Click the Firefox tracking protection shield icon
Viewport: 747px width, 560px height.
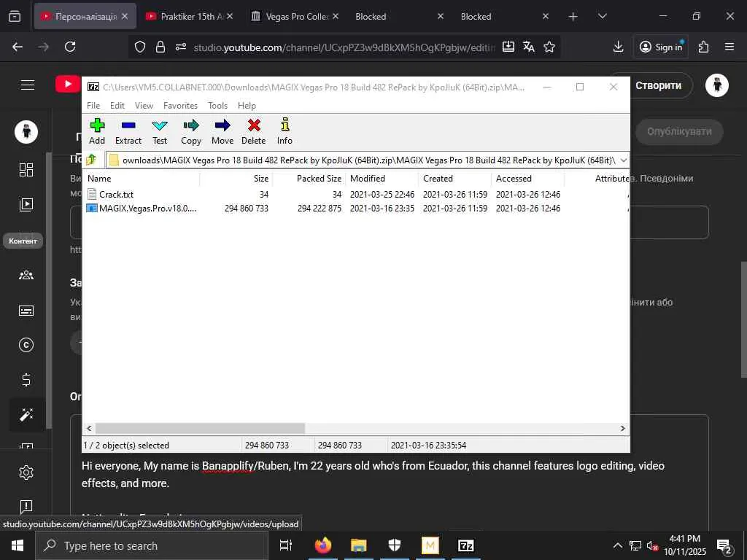pos(139,47)
